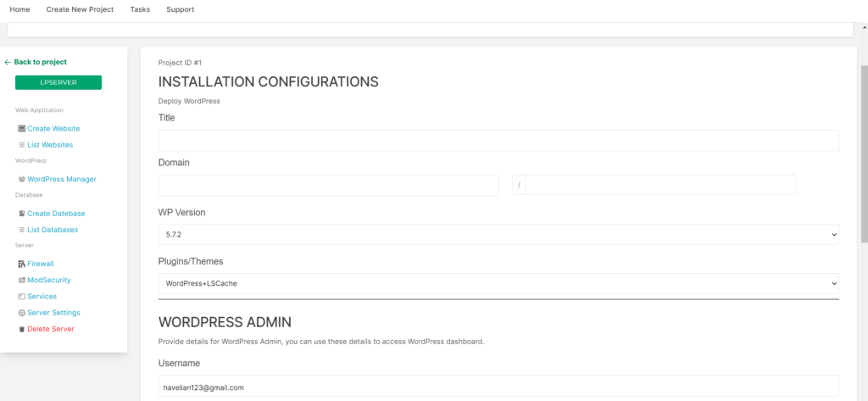Viewport: 868px width, 401px height.
Task: Click the List Websites lines icon
Action: pyautogui.click(x=21, y=145)
